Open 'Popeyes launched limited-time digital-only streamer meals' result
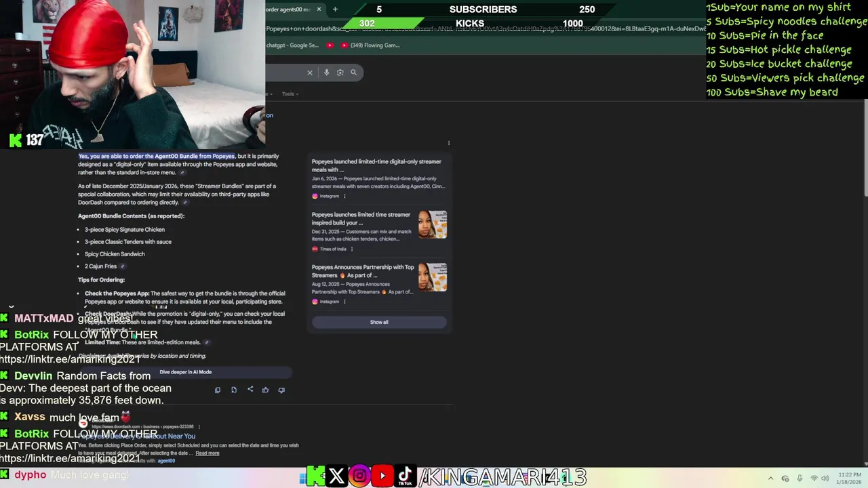This screenshot has height=488, width=868. (x=376, y=165)
